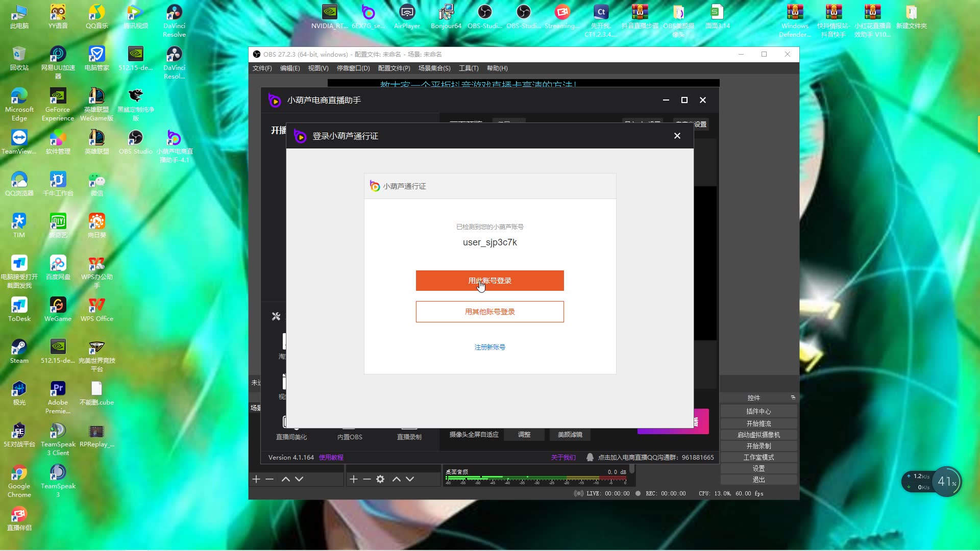This screenshot has width=980, height=551.
Task: Open Microsoft Edge desktop shortcut
Action: [x=19, y=104]
